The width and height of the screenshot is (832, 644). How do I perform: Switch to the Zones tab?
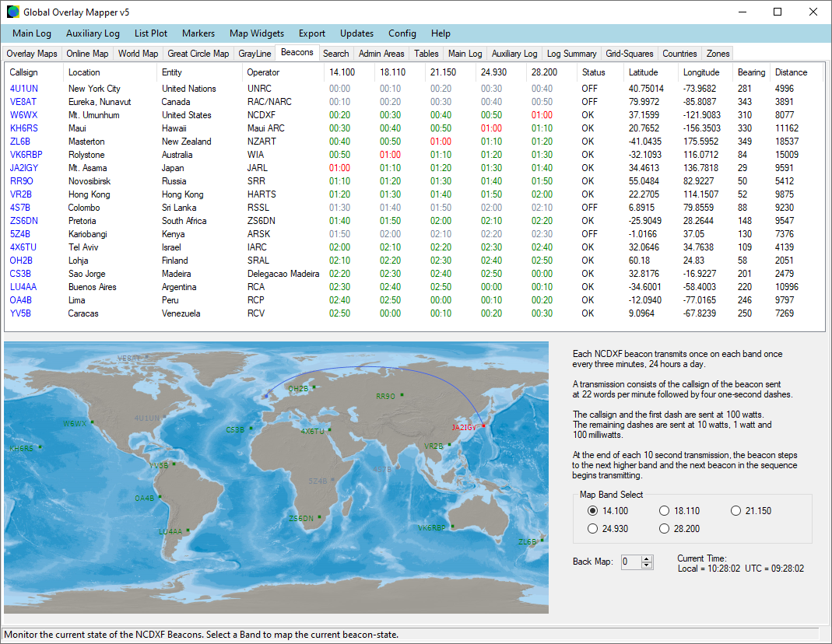pos(718,54)
